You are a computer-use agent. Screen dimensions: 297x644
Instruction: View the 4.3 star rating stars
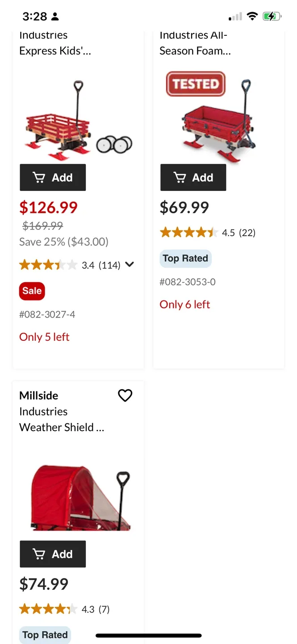point(48,609)
